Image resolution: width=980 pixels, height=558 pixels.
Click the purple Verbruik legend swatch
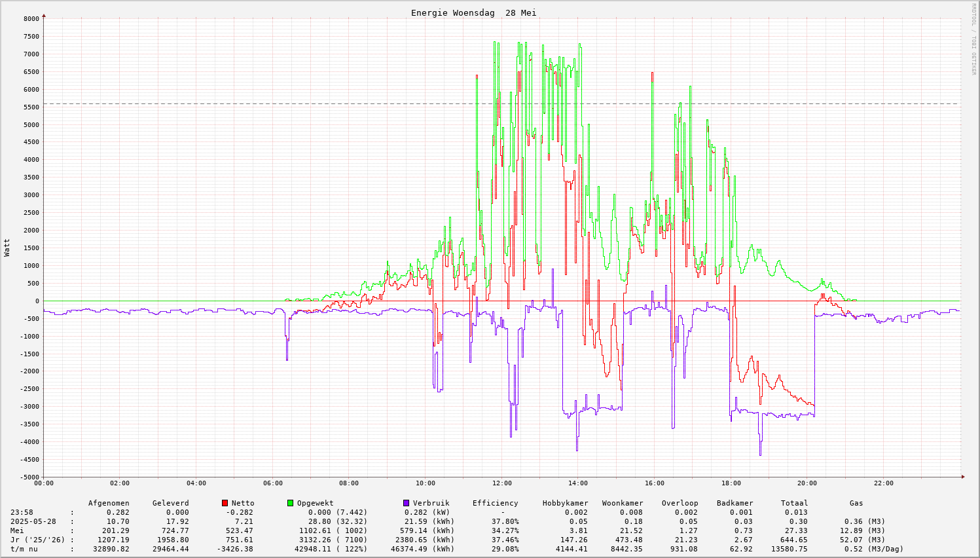coord(406,503)
